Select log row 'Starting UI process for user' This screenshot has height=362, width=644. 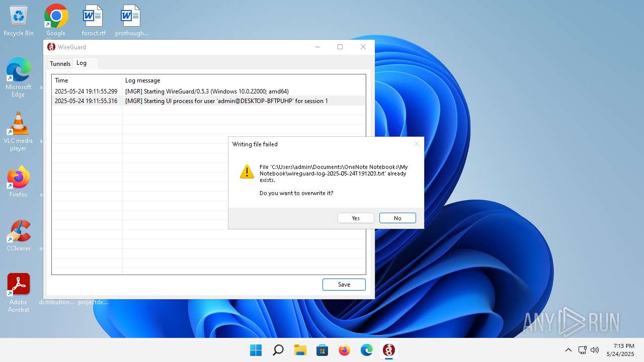coord(209,101)
